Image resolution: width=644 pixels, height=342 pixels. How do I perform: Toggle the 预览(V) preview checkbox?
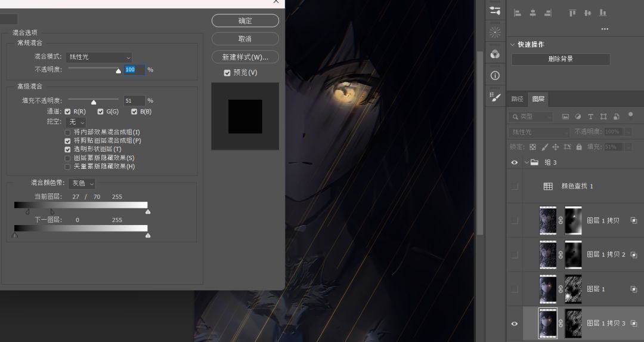[x=227, y=73]
